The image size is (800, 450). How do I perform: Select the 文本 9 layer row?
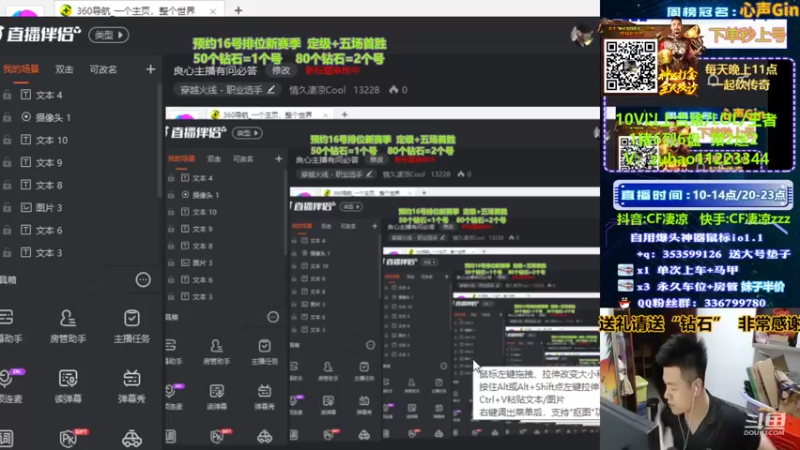(x=81, y=162)
